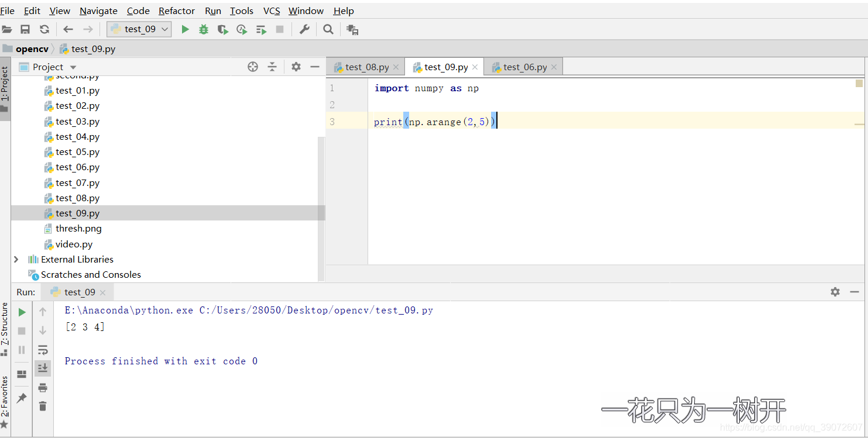Toggle the Z: Structure side tool window
Viewport: 868px width, 438px height.
[x=5, y=329]
